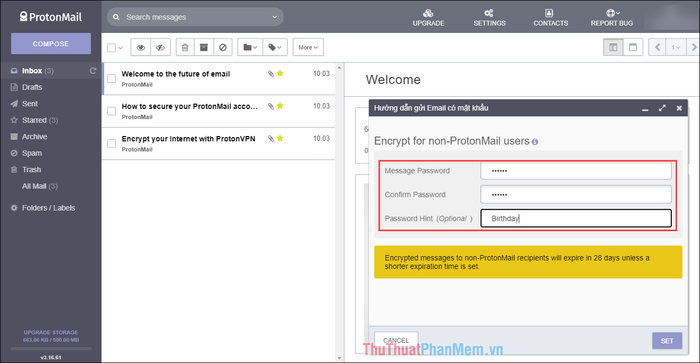Viewport: 700px width, 363px height.
Task: Open the More dropdown
Action: (x=308, y=47)
